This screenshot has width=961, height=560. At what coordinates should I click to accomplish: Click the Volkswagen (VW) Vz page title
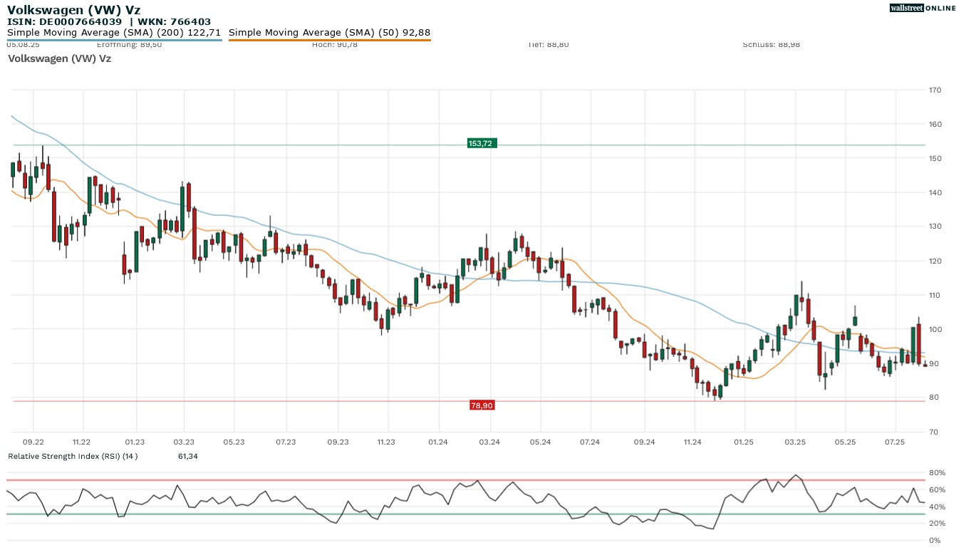tap(73, 10)
